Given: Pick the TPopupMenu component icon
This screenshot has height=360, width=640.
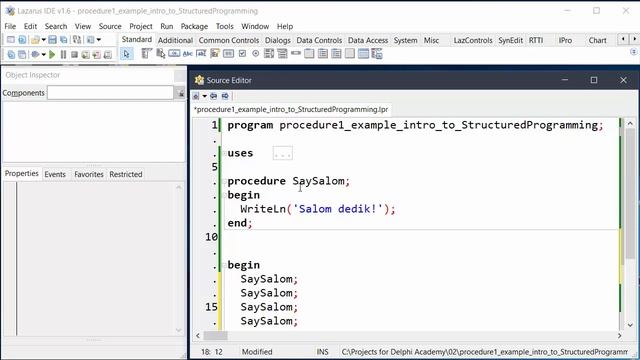Looking at the screenshot, I should pos(160,54).
